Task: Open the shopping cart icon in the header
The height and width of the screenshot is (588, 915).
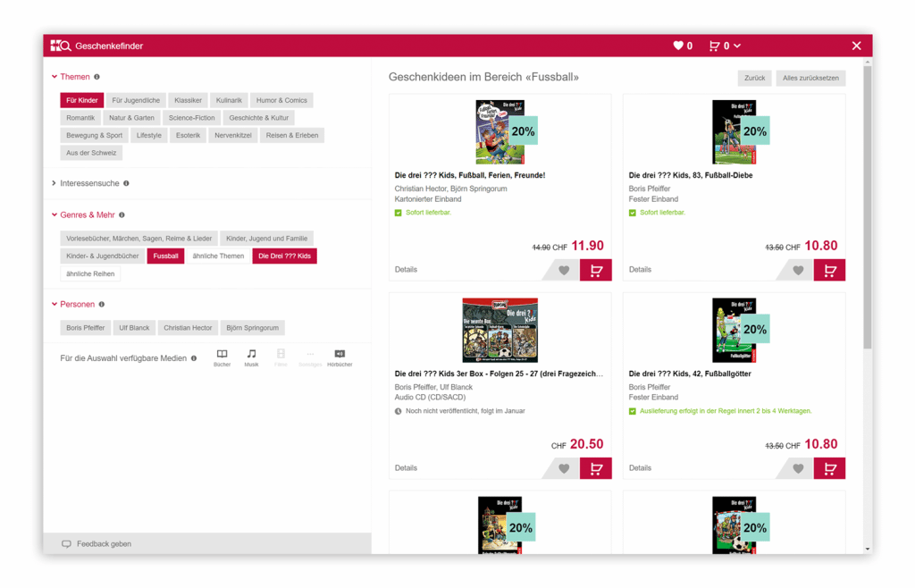Action: point(715,46)
